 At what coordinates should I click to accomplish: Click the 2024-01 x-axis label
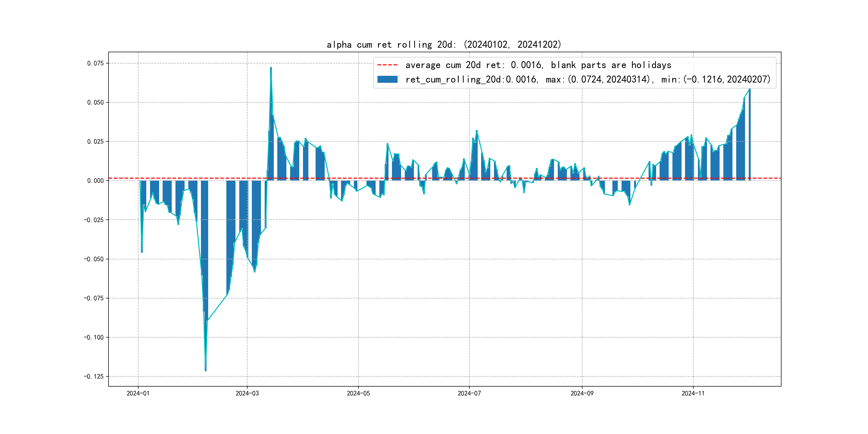pyautogui.click(x=138, y=393)
